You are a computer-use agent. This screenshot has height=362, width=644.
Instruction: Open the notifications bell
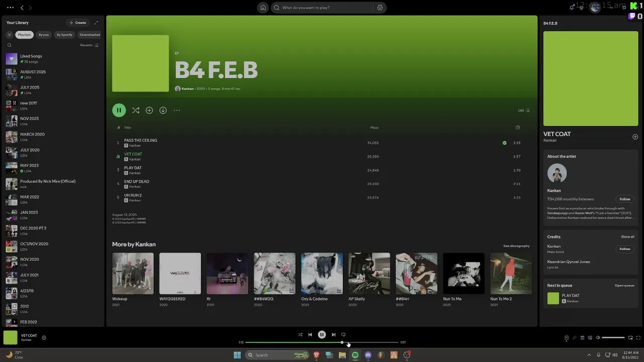point(572,8)
